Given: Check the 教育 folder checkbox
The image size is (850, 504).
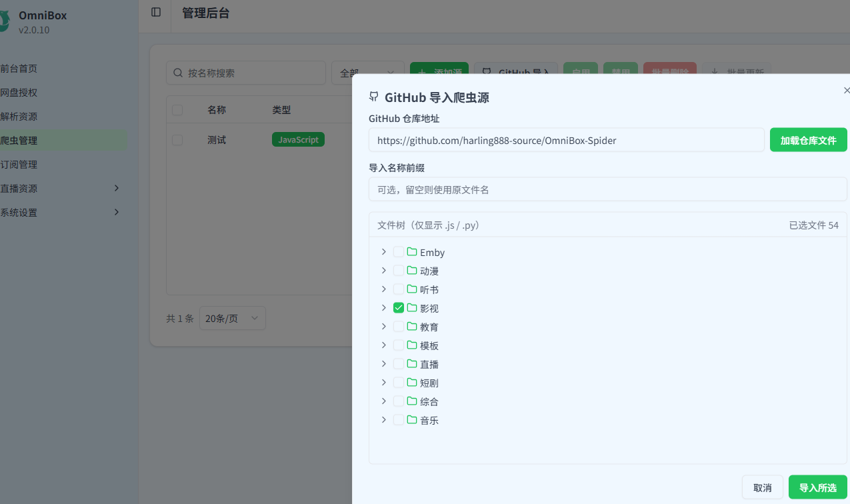Looking at the screenshot, I should [399, 327].
